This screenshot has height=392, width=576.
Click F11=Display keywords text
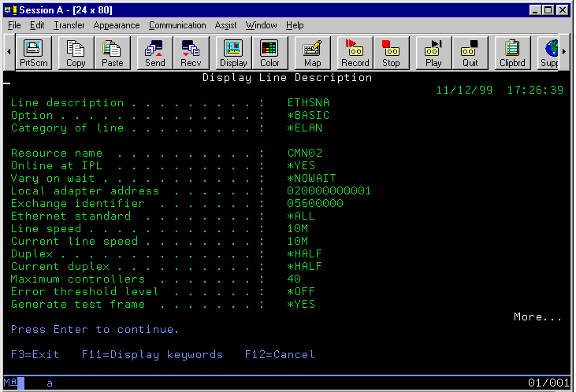(152, 355)
